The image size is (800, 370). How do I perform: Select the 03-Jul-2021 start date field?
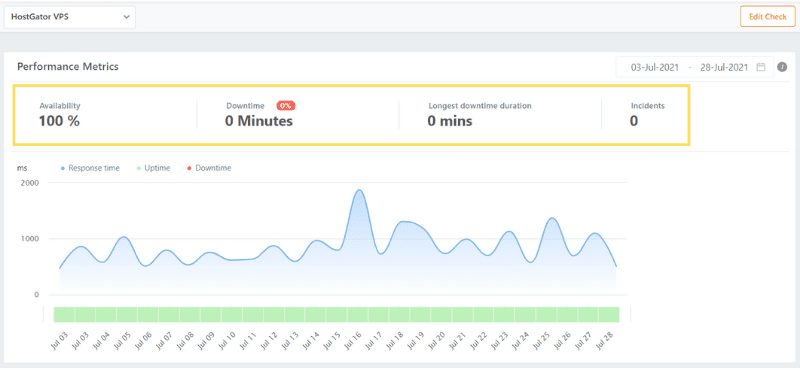click(655, 67)
